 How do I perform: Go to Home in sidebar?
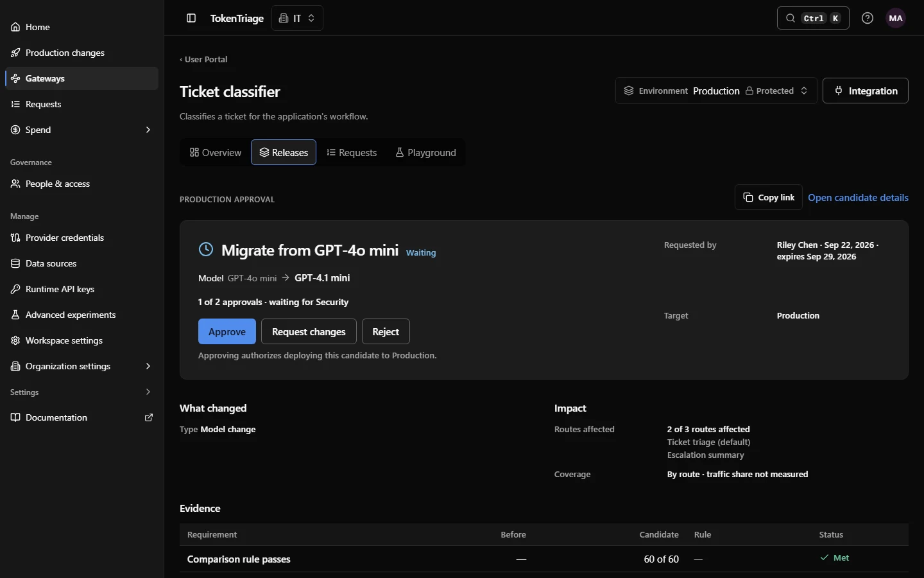tap(81, 27)
